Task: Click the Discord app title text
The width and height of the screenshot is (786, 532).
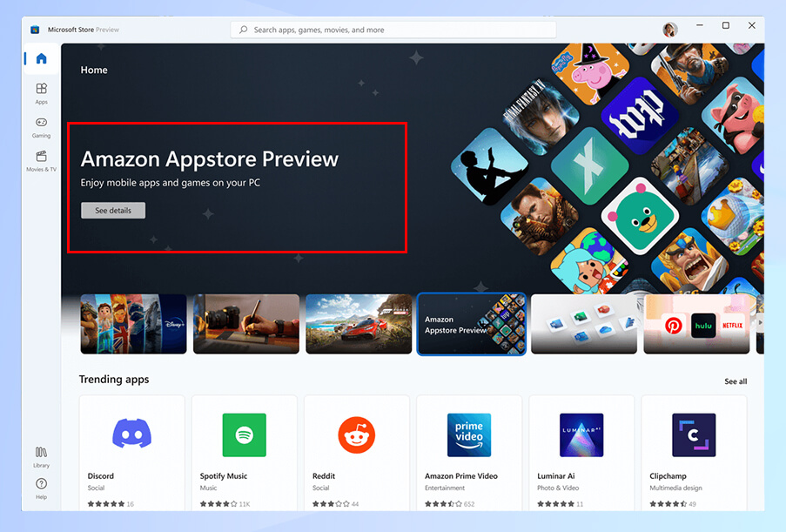Action: pyautogui.click(x=101, y=476)
